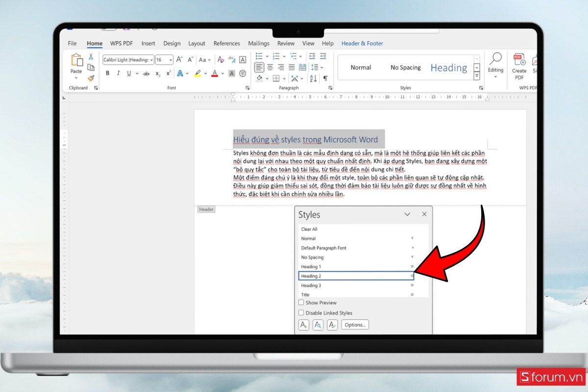Viewport: 588px width, 392px height.
Task: Increase font size with the larger A
Action: point(179,60)
